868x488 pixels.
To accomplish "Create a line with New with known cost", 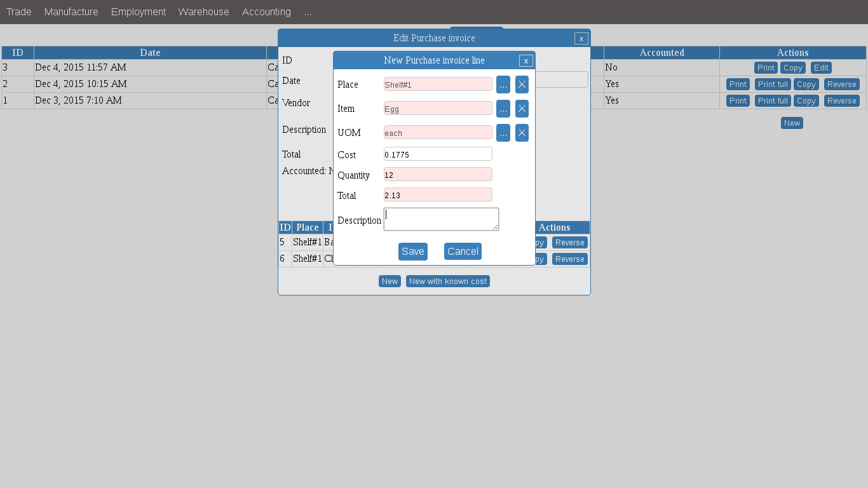I will click(447, 281).
